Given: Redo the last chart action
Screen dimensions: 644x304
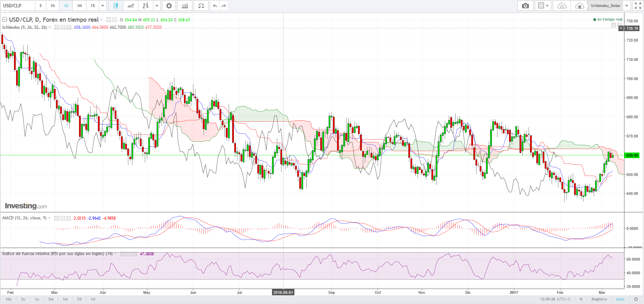Looking at the screenshot, I should (x=224, y=6).
